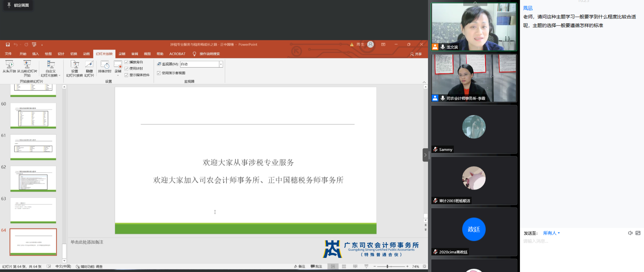Open 自定义幻灯片放映 custom show

coord(51,68)
